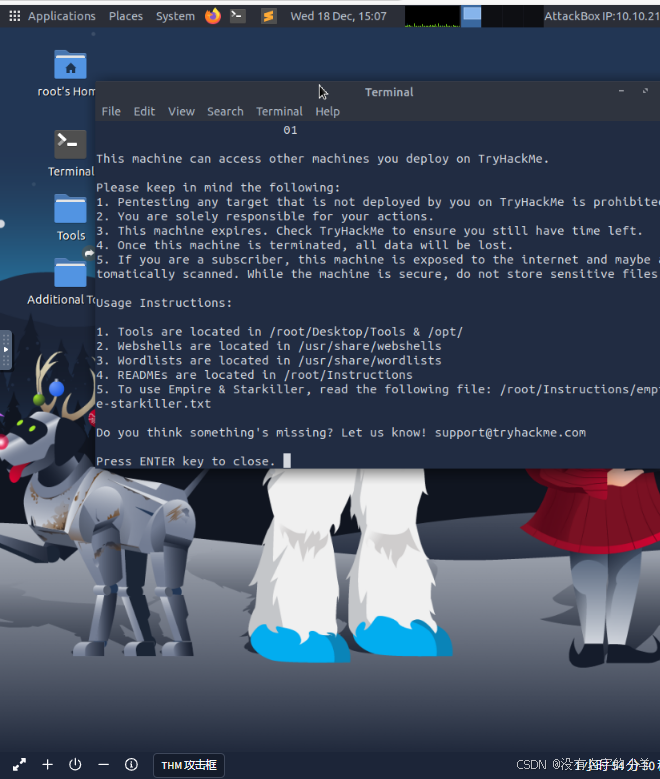Click the power icon in bottom bar
660x779 pixels.
tap(75, 765)
